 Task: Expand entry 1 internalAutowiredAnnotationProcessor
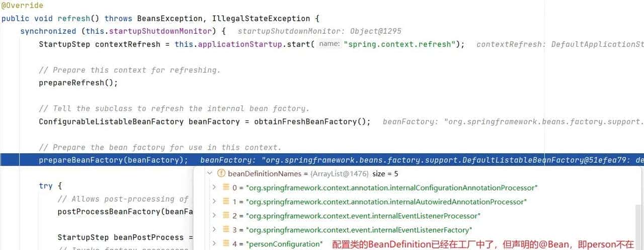pos(214,202)
